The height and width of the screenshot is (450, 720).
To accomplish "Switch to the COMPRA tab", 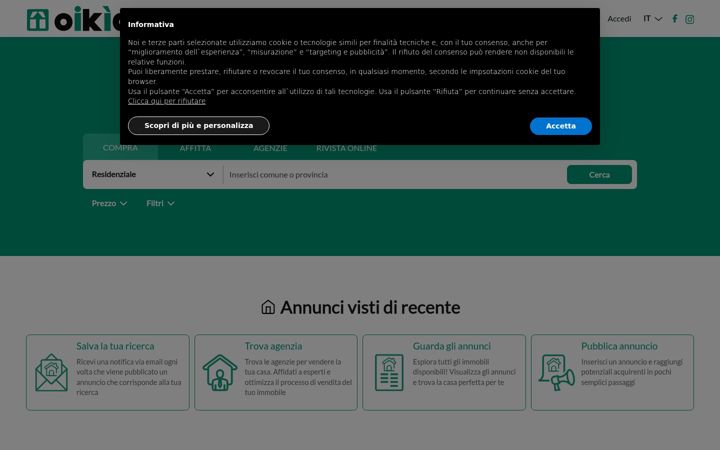I will 120,147.
